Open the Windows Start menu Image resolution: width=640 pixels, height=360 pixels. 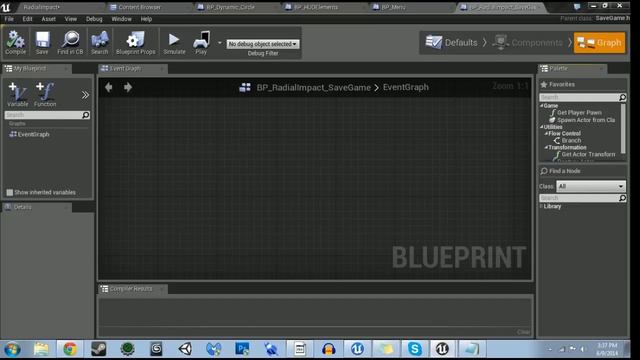pos(12,349)
